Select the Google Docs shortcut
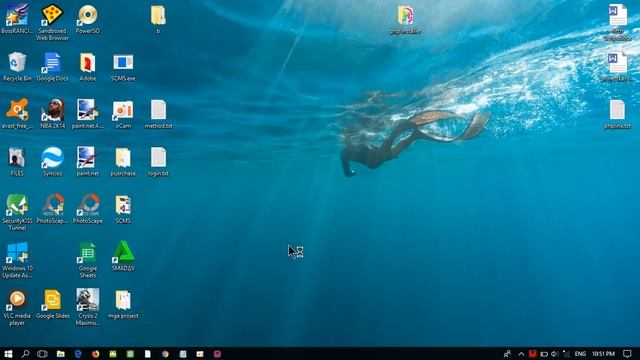640x360 pixels. pyautogui.click(x=52, y=67)
